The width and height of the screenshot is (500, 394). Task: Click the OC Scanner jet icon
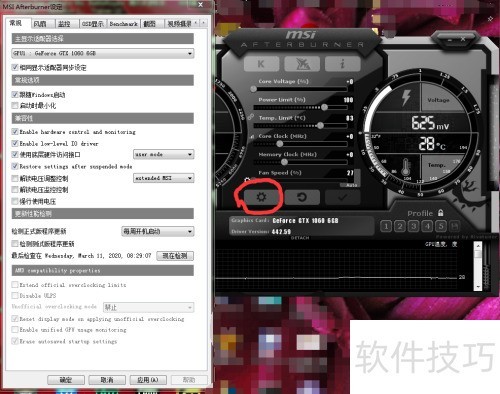tap(302, 64)
